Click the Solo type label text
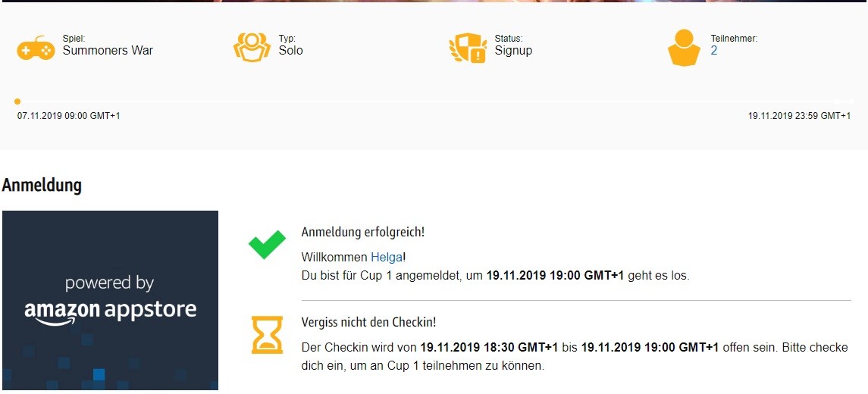 (290, 50)
